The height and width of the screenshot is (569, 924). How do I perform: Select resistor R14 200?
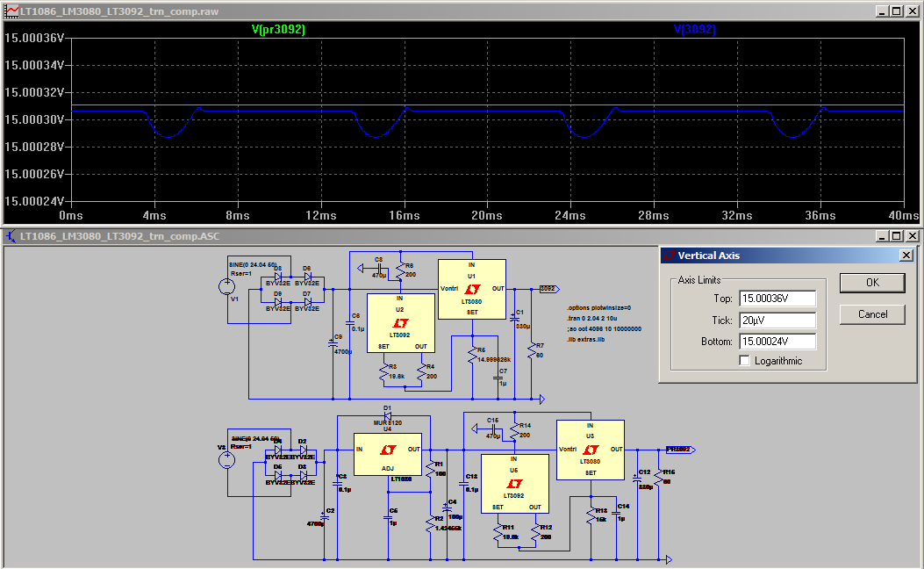point(515,431)
